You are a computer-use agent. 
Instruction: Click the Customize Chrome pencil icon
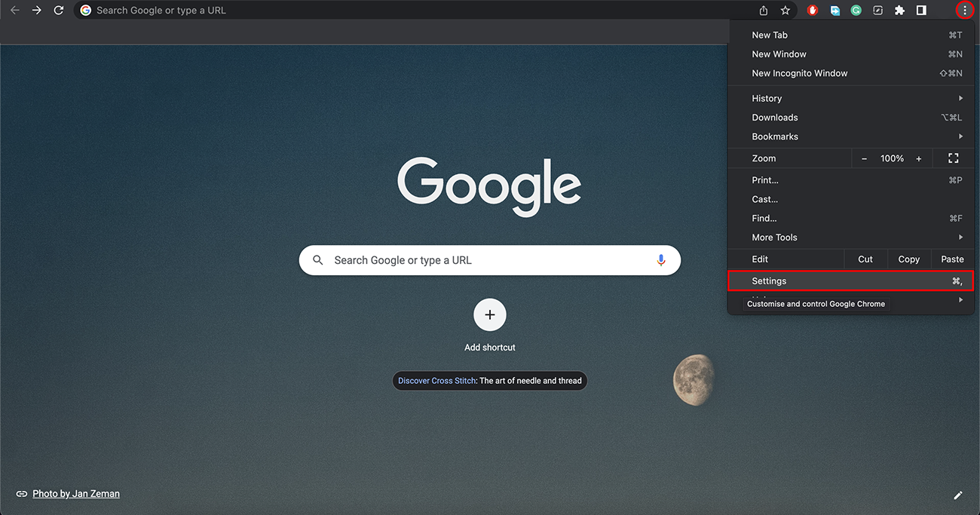pos(958,495)
